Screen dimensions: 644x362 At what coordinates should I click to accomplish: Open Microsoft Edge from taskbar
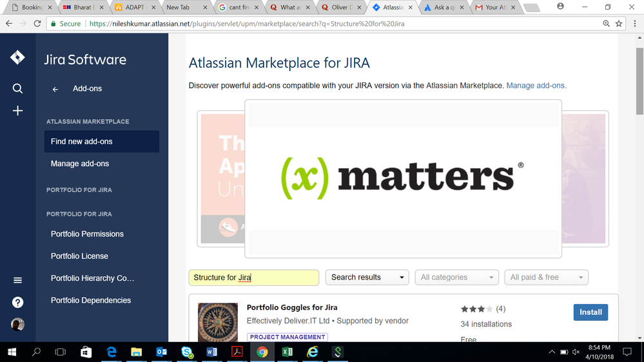[112, 352]
